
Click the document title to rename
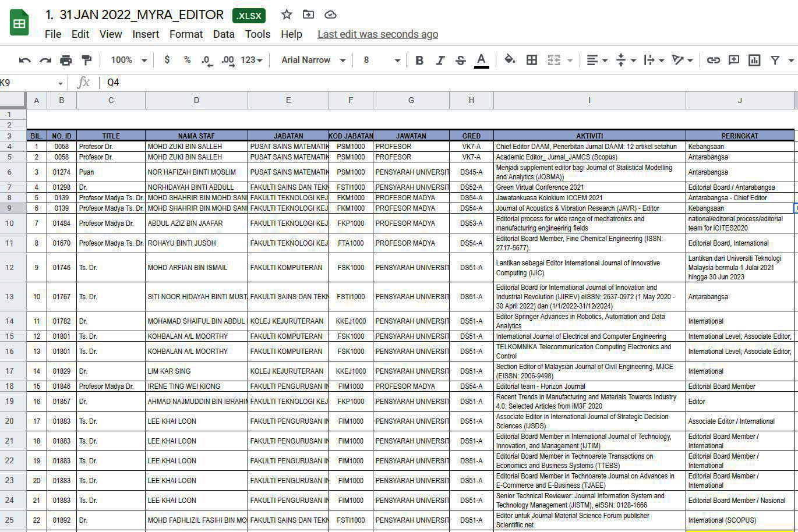(135, 15)
